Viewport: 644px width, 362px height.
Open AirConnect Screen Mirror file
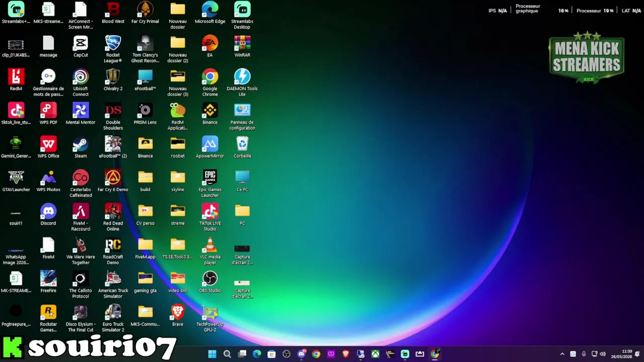click(80, 16)
